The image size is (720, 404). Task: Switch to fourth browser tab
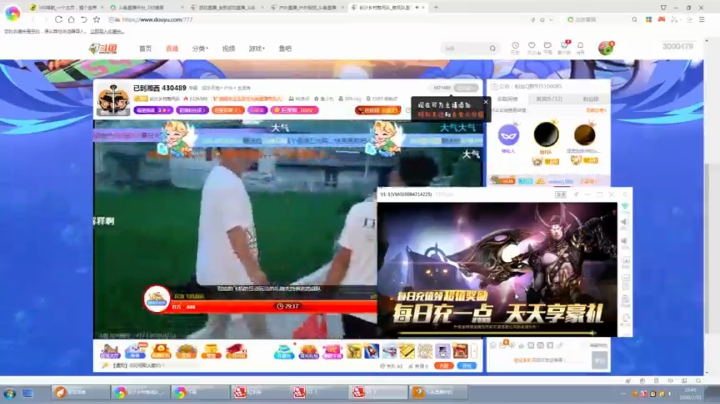(x=308, y=7)
